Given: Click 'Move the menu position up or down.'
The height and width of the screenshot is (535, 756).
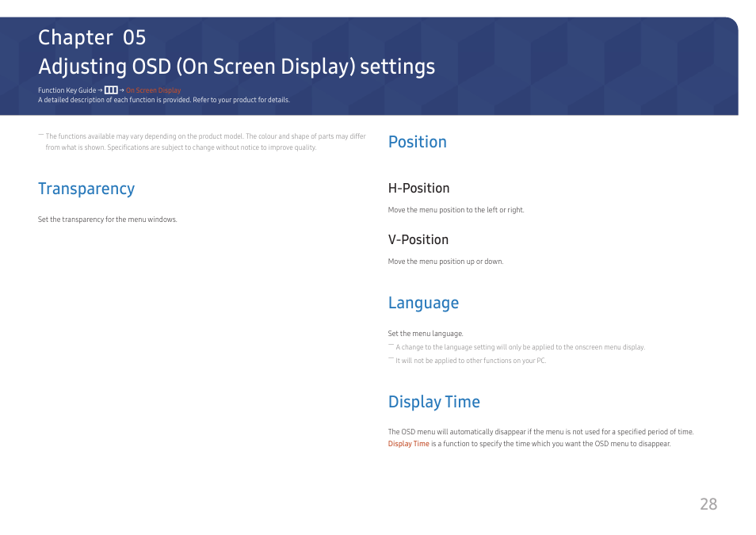Looking at the screenshot, I should point(445,262).
